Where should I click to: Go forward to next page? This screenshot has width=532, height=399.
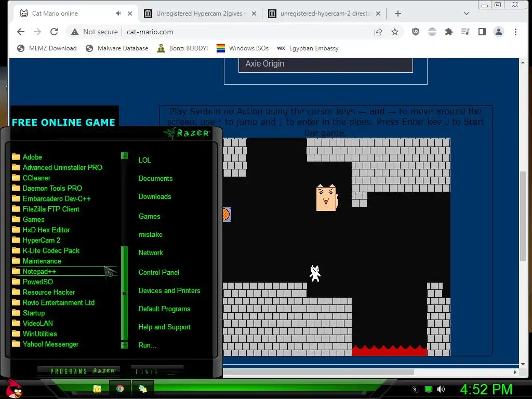pyautogui.click(x=37, y=32)
